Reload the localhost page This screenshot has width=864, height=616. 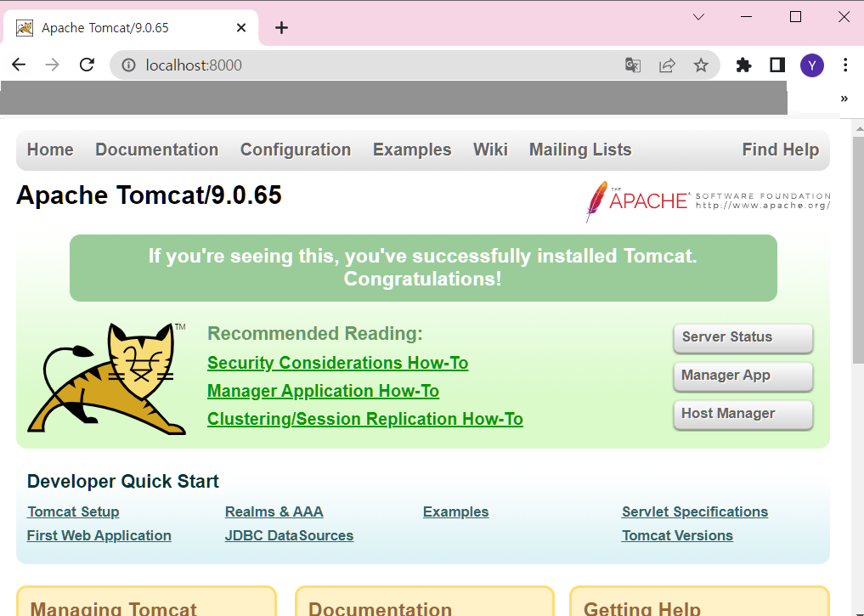(87, 65)
